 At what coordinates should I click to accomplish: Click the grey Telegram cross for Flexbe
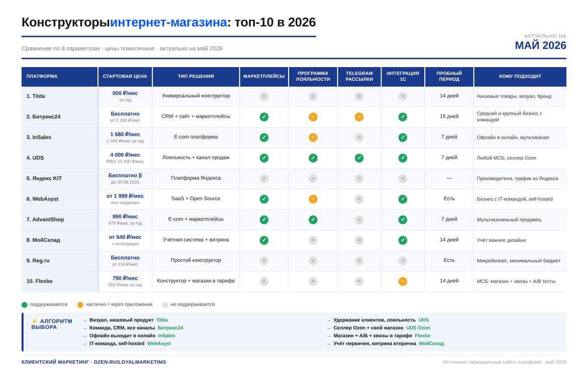(359, 281)
